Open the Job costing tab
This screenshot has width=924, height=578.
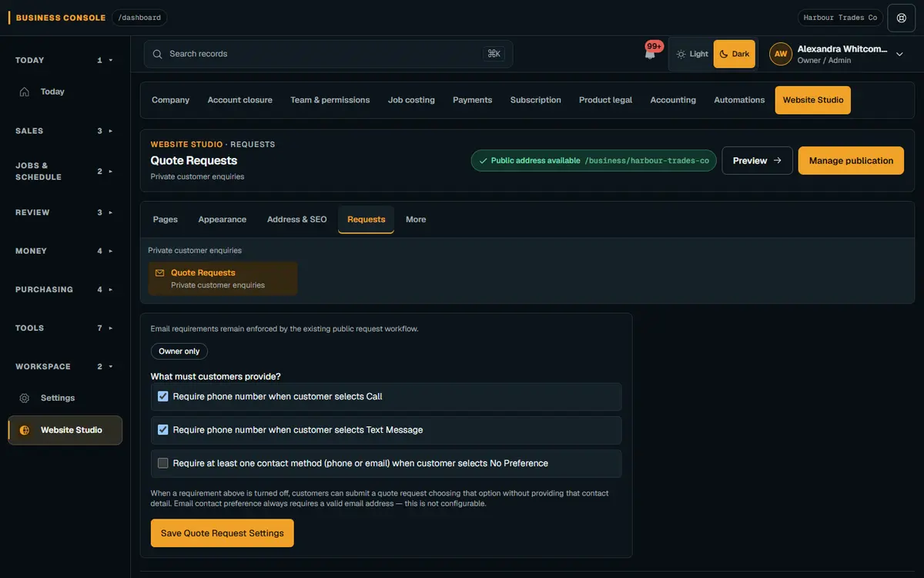(411, 100)
